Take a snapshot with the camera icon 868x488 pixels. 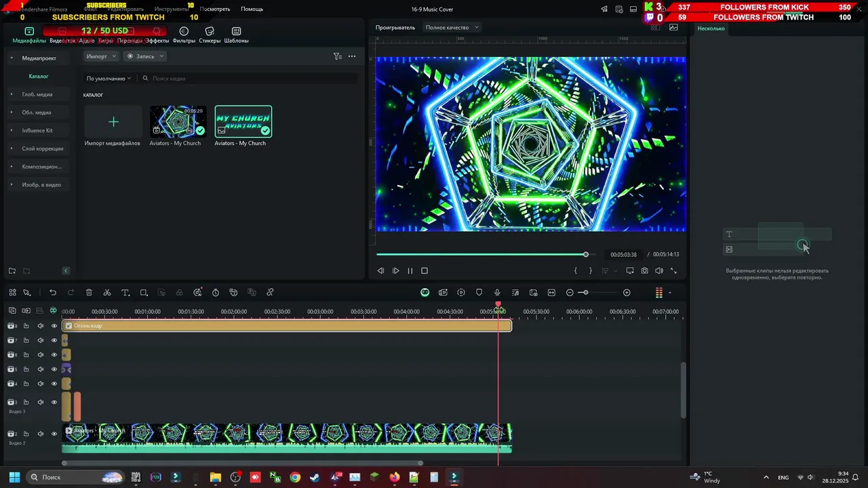coord(644,270)
